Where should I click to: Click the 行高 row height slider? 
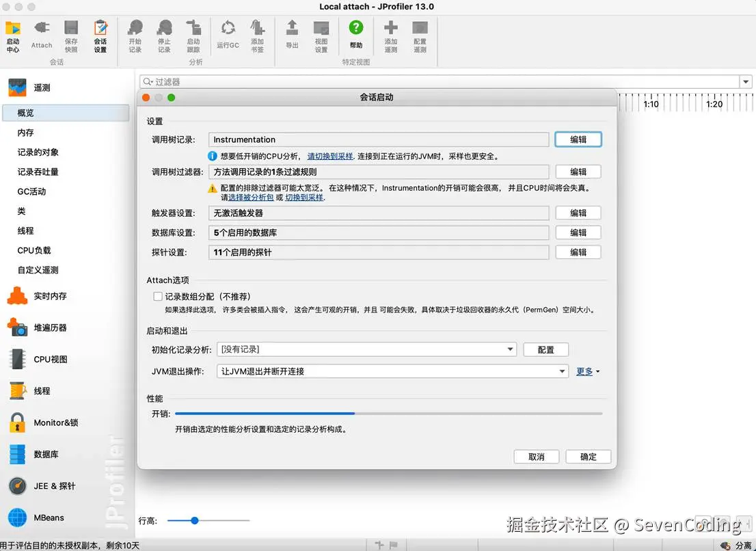pos(208,521)
